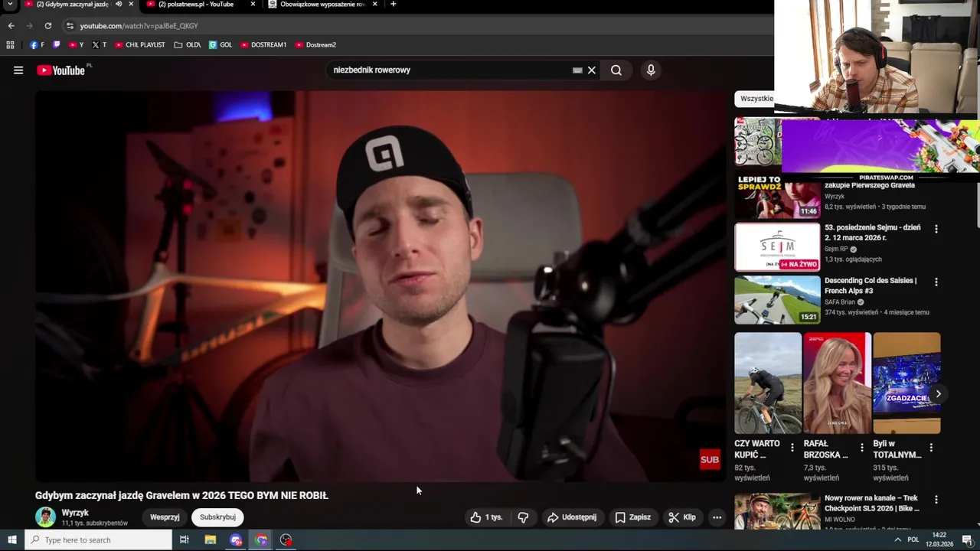980x551 pixels.
Task: Start voice search with the microphone icon
Action: click(651, 70)
